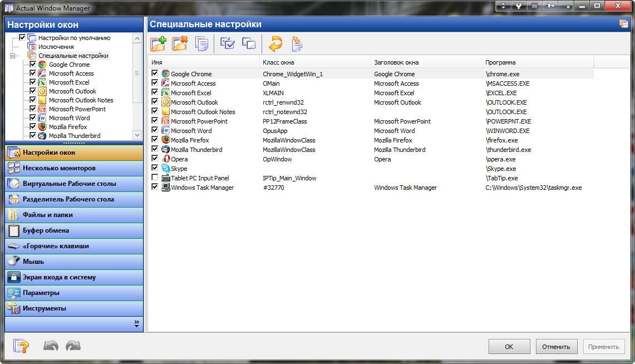Click the OK button
Viewport: 635px width, 364px height.
tap(509, 347)
